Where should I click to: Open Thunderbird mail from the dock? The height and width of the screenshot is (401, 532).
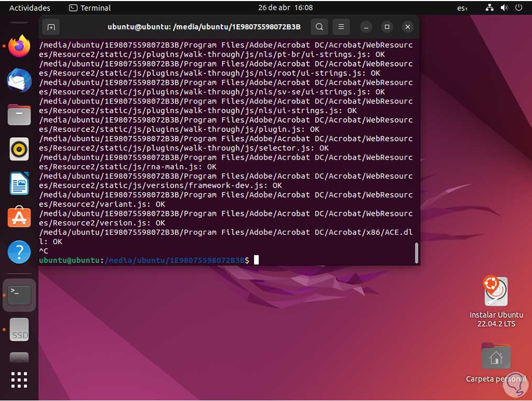(x=19, y=81)
